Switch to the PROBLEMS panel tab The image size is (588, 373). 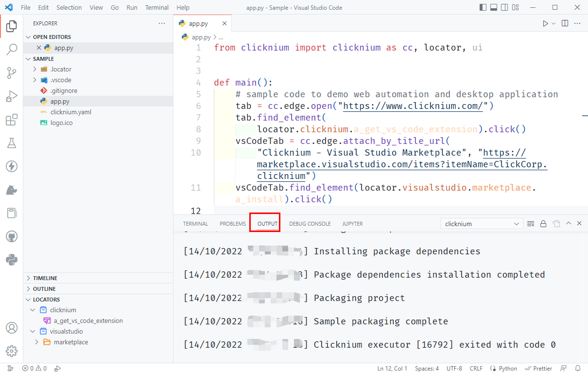click(233, 224)
